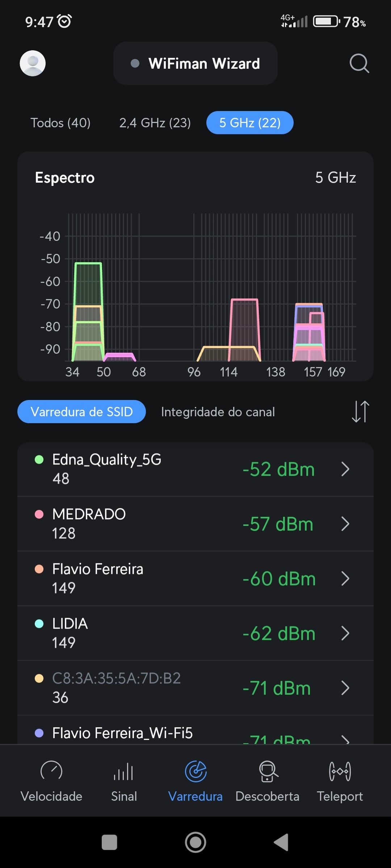
Task: Show all bands with Todos (40)
Action: [x=60, y=123]
